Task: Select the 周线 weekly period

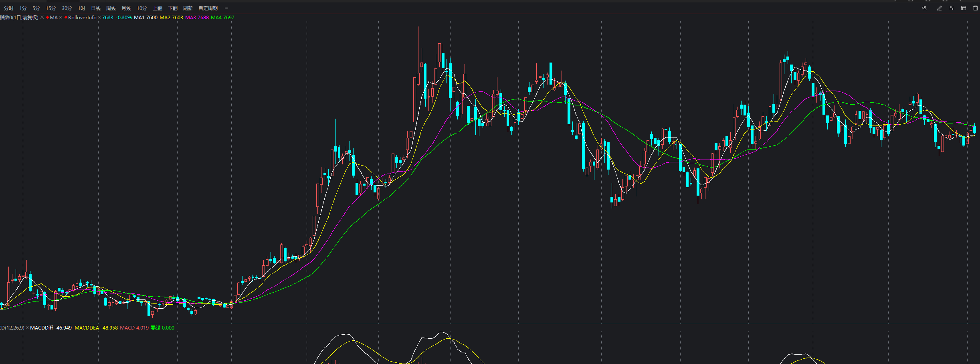Action: tap(111, 8)
